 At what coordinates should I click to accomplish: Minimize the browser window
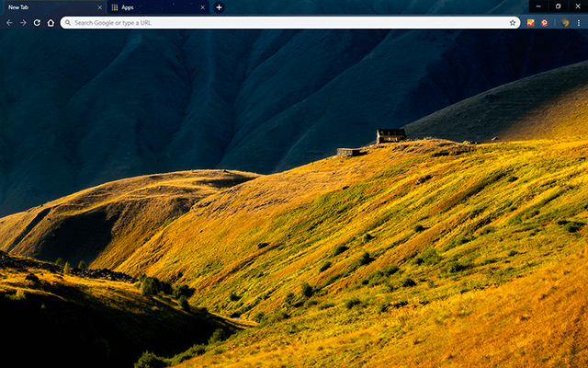(537, 6)
